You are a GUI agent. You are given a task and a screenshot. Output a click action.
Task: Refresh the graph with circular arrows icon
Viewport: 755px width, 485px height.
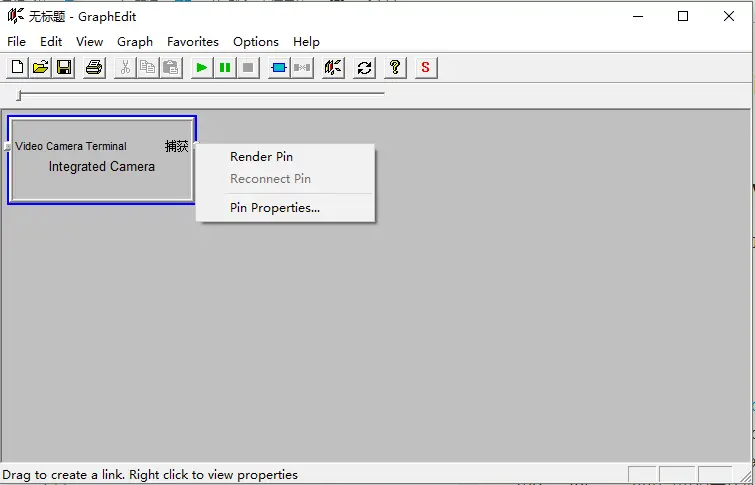[x=364, y=67]
